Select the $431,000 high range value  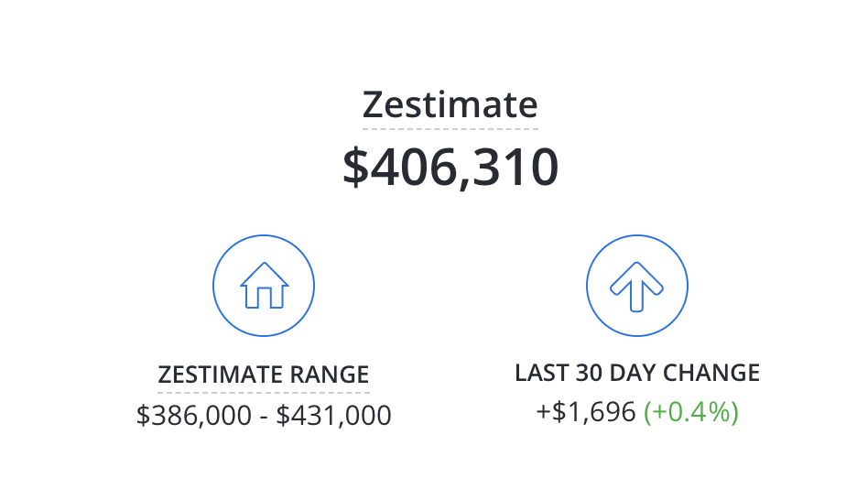coord(334,416)
